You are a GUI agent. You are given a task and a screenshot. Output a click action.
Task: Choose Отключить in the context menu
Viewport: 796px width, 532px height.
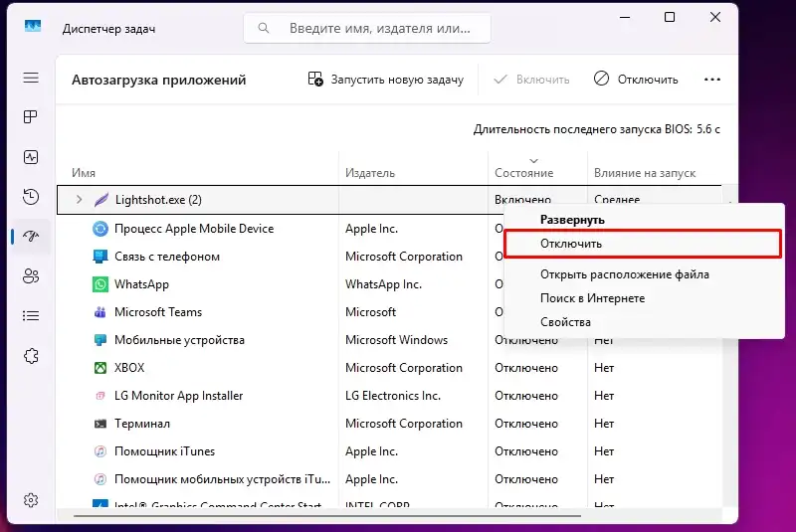[x=643, y=244]
